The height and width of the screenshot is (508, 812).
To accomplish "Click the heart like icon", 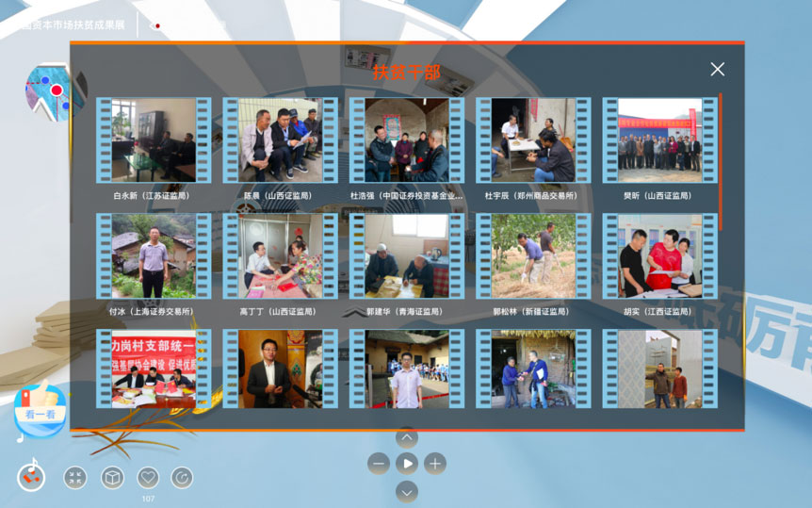I will [148, 478].
